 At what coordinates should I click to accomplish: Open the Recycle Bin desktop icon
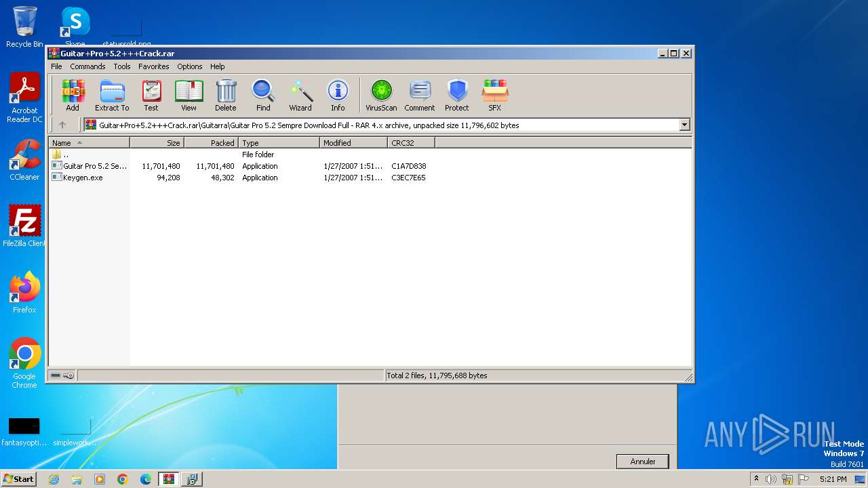click(24, 27)
